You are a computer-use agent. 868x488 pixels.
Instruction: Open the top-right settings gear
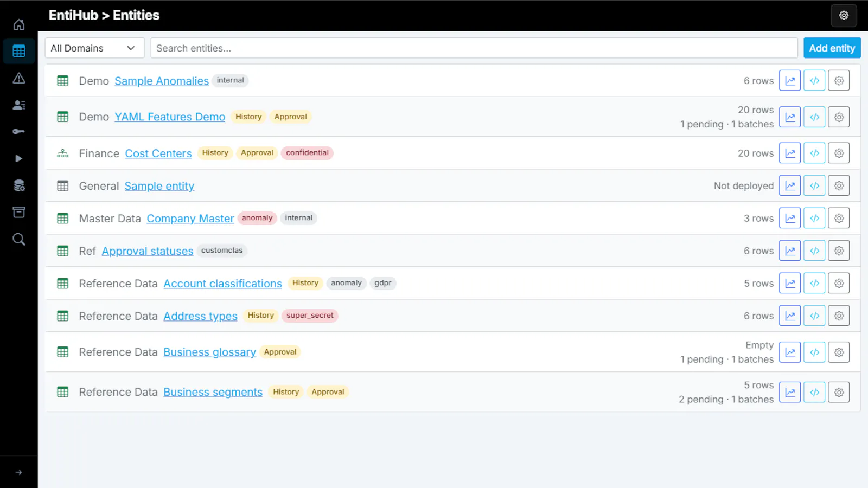pyautogui.click(x=844, y=15)
